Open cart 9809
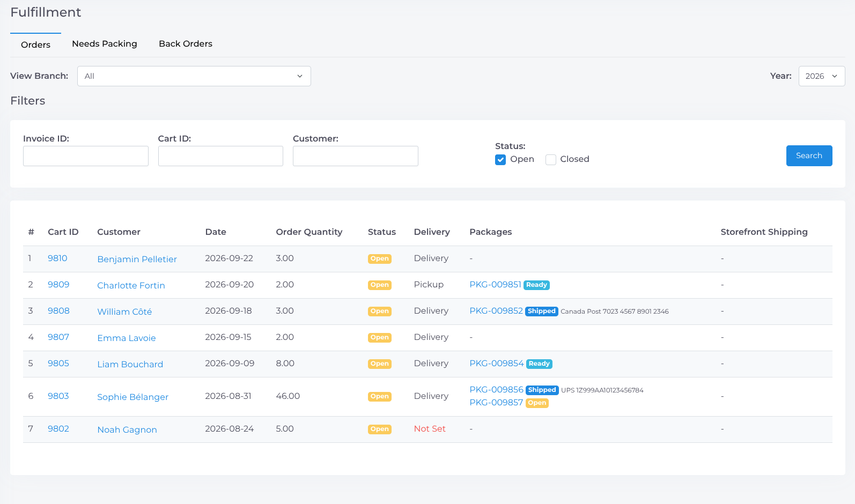This screenshot has height=504, width=855. 58,285
